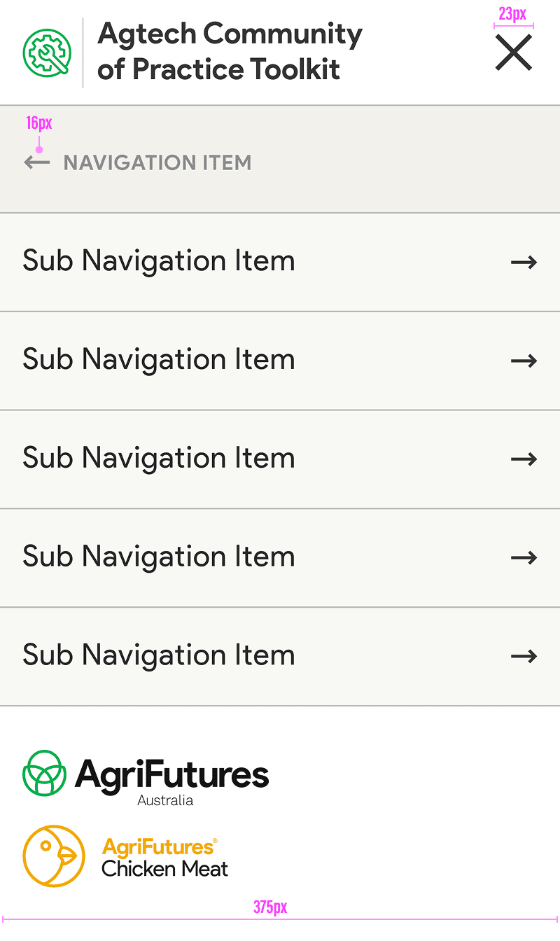The image size is (560, 941).
Task: Click the right arrow on the second sub navigation row
Action: click(x=524, y=361)
